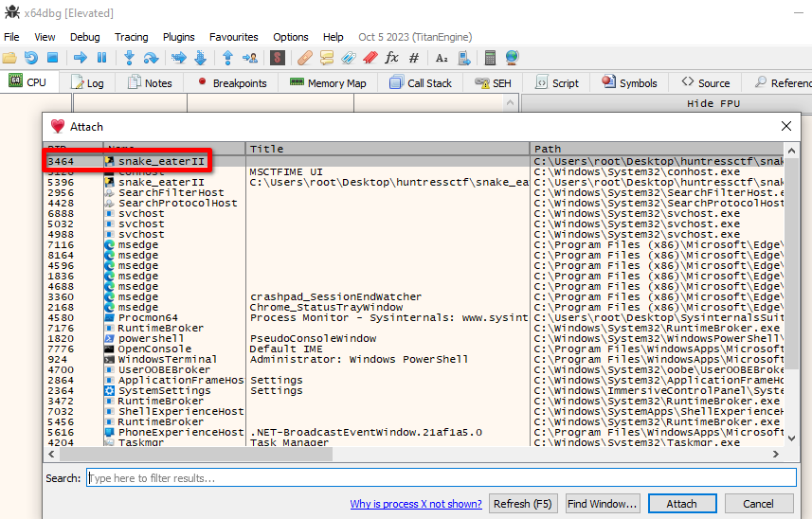Select the snake_eaterII row with PID 5396
This screenshot has height=519, width=812.
click(x=413, y=182)
